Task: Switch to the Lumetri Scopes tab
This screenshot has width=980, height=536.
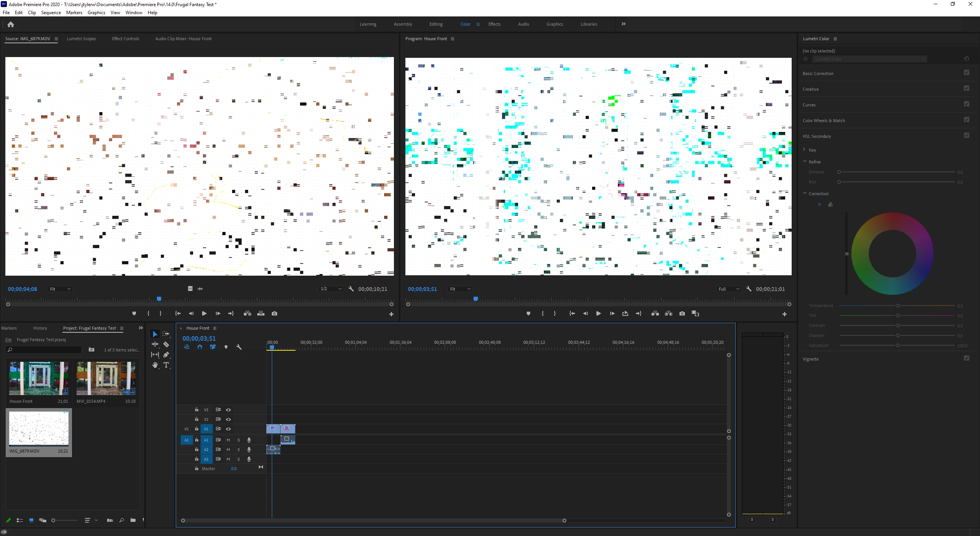Action: [x=81, y=39]
